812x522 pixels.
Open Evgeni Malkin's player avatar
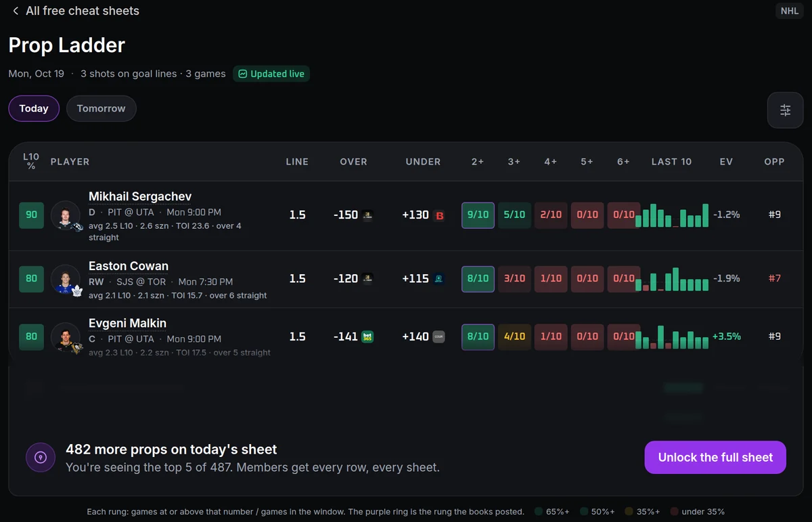coord(66,336)
